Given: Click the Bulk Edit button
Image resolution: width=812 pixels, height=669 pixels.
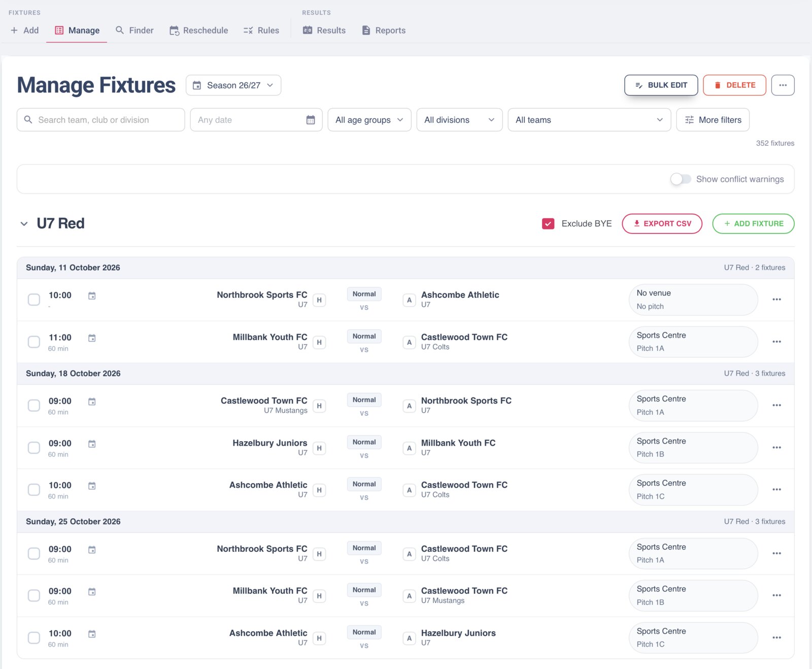Looking at the screenshot, I should tap(661, 85).
